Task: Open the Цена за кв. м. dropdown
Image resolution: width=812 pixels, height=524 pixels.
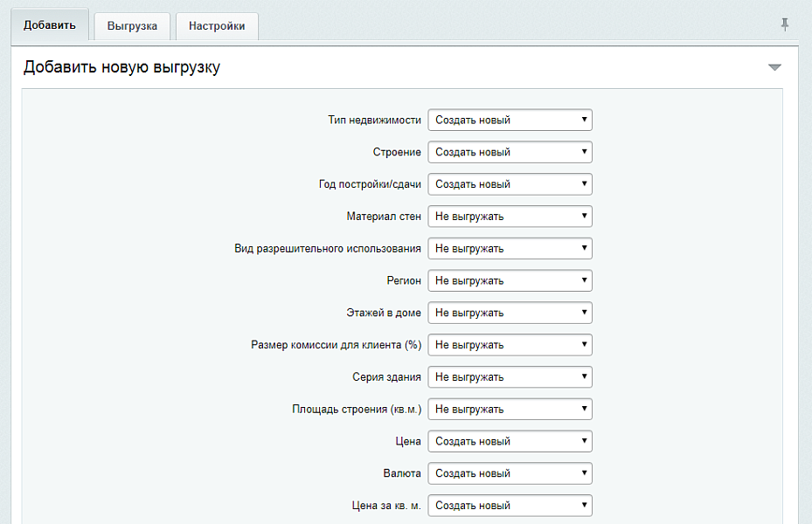Action: (510, 506)
